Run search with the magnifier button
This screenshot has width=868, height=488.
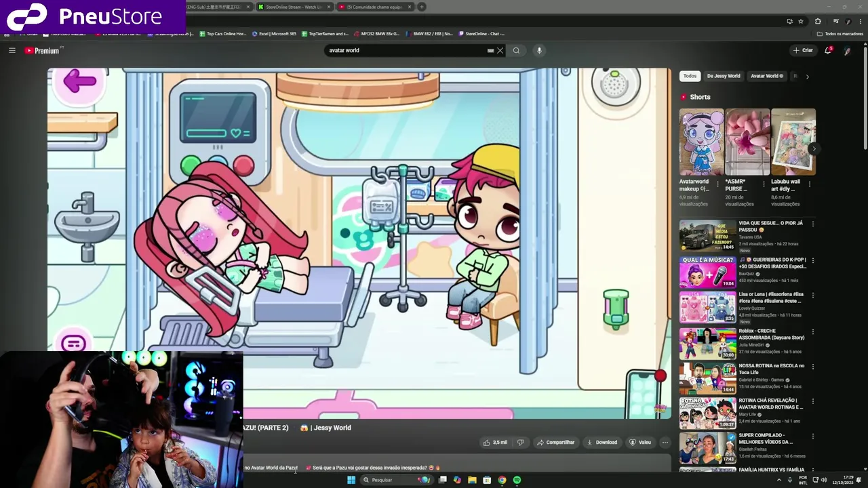(x=516, y=50)
